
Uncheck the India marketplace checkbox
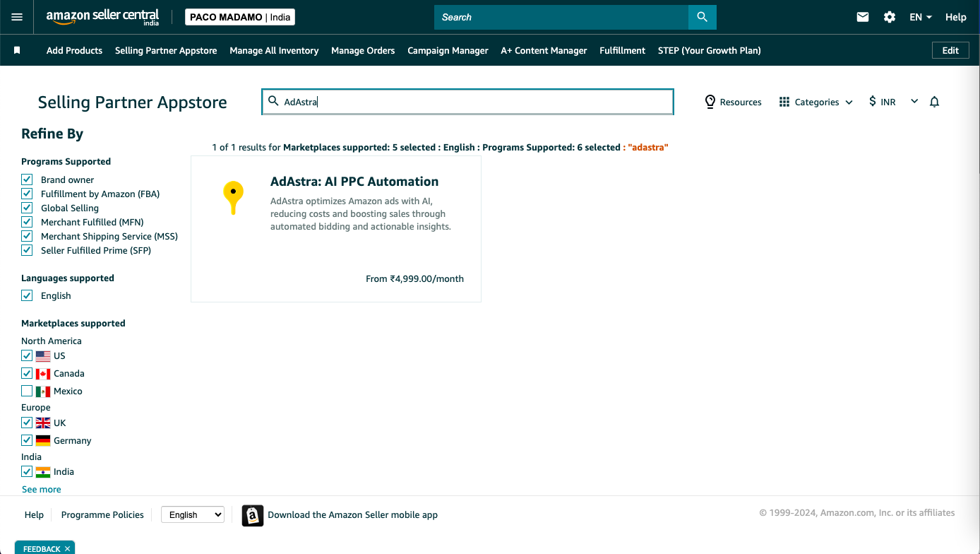coord(27,471)
